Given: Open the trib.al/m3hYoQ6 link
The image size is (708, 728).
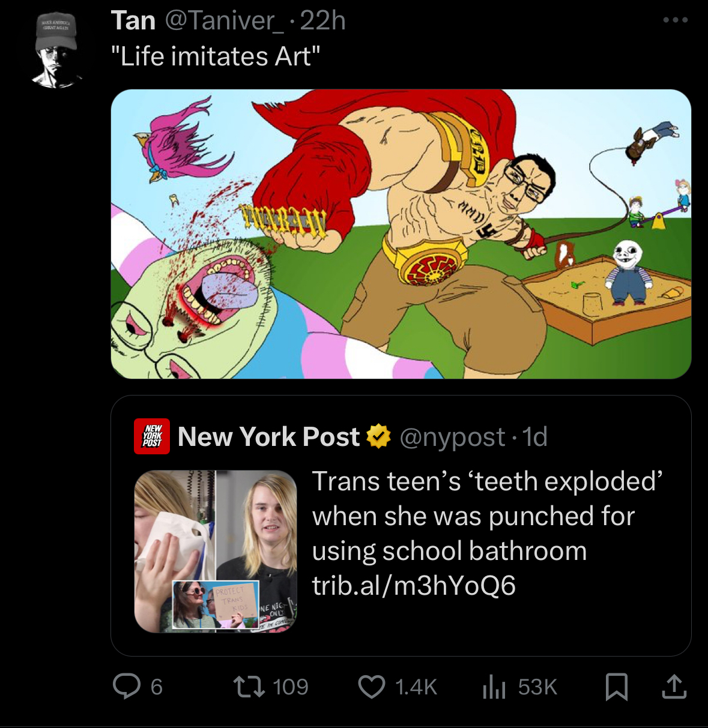Looking at the screenshot, I should point(414,585).
